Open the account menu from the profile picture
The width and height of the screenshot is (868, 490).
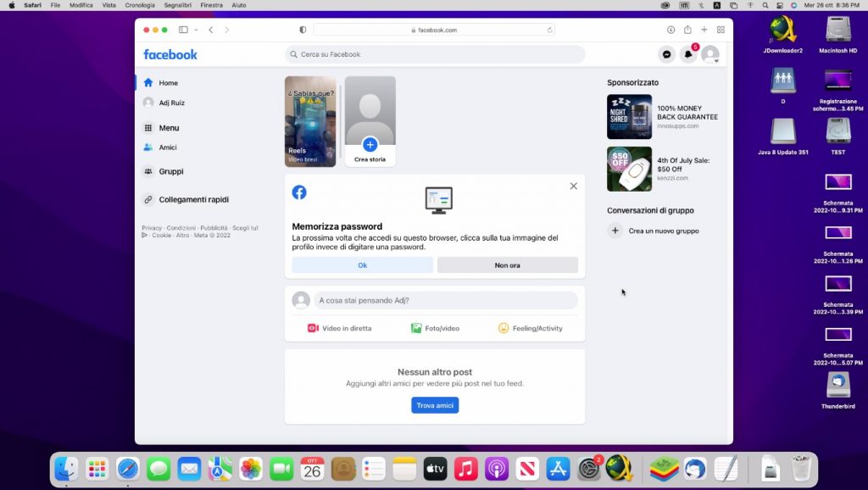coord(710,54)
